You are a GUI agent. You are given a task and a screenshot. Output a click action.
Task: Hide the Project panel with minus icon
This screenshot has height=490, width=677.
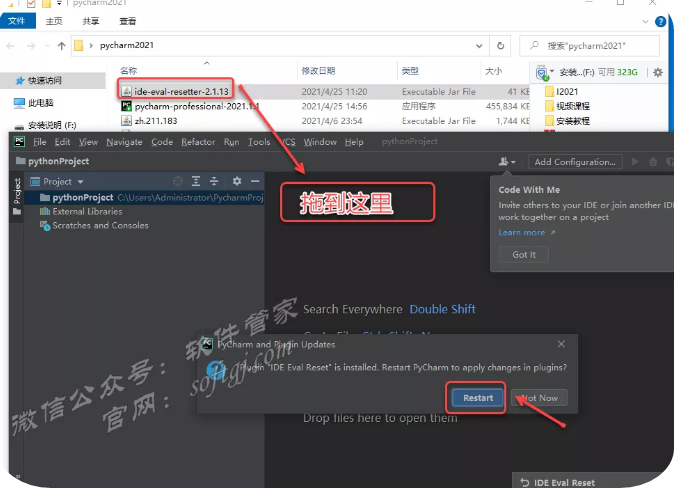pyautogui.click(x=255, y=181)
